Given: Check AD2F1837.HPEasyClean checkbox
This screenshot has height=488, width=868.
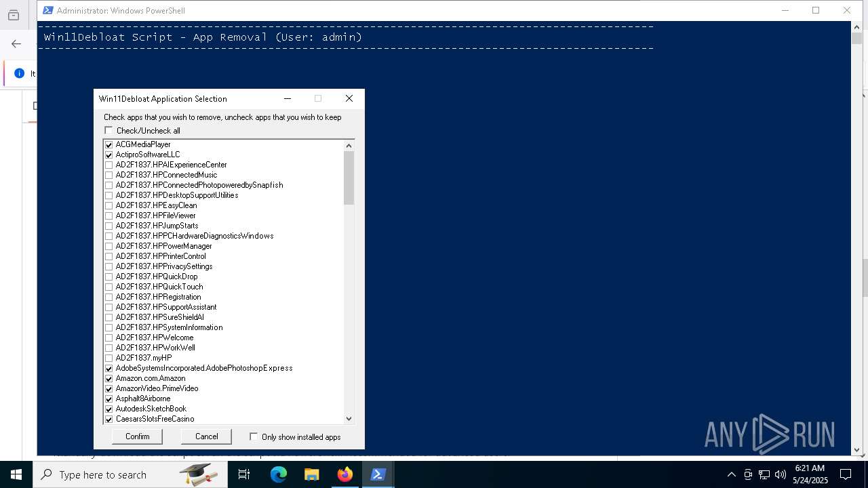Looking at the screenshot, I should (109, 205).
